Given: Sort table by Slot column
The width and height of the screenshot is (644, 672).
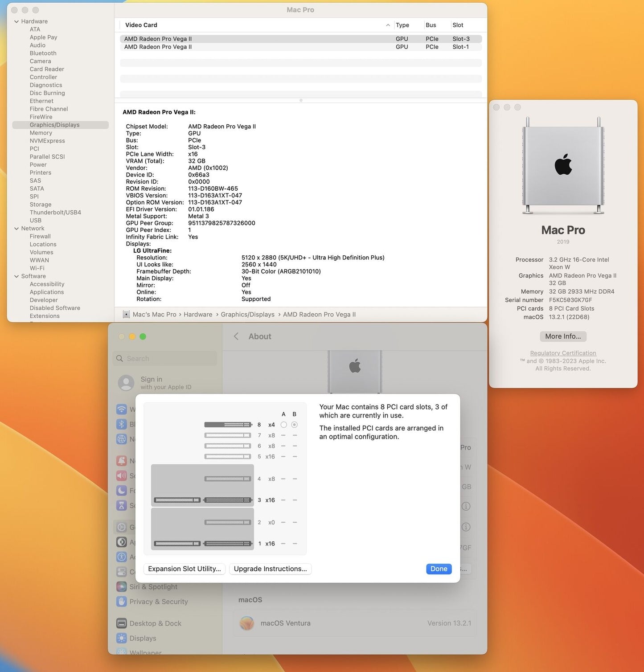Looking at the screenshot, I should coord(458,25).
